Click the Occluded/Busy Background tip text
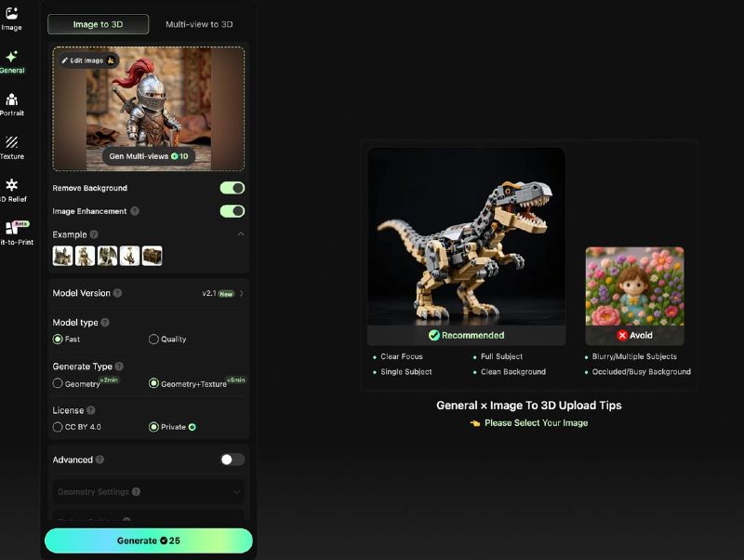Screen dimensions: 744x560 [641, 371]
